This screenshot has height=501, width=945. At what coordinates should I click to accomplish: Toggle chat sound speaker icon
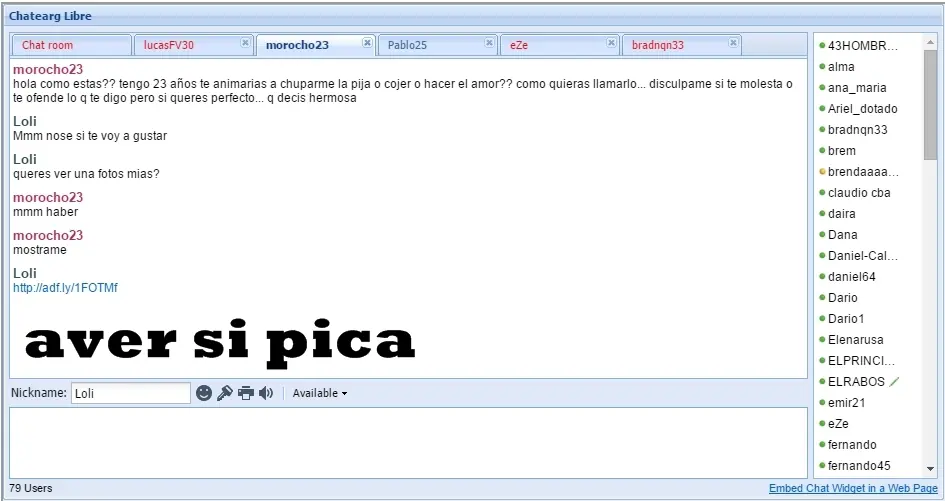pyautogui.click(x=266, y=393)
